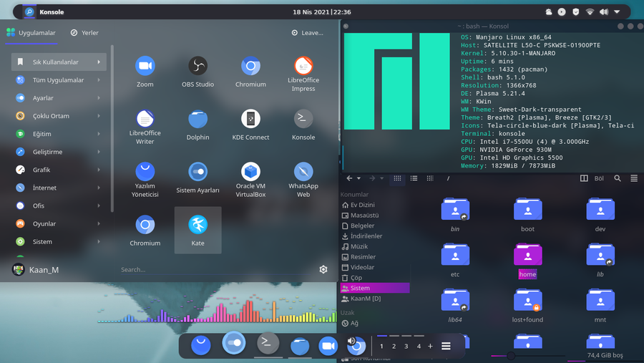Toggle Dolphin split view with Böl

pos(592,178)
